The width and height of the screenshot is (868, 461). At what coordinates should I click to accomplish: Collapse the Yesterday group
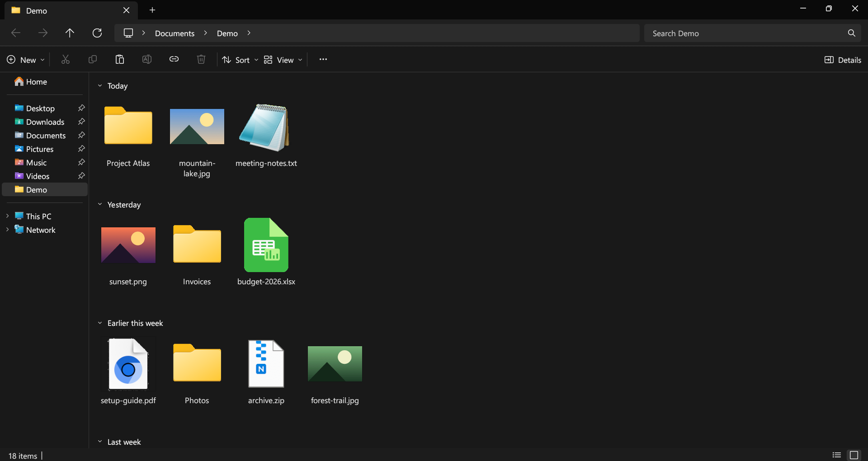coord(100,204)
